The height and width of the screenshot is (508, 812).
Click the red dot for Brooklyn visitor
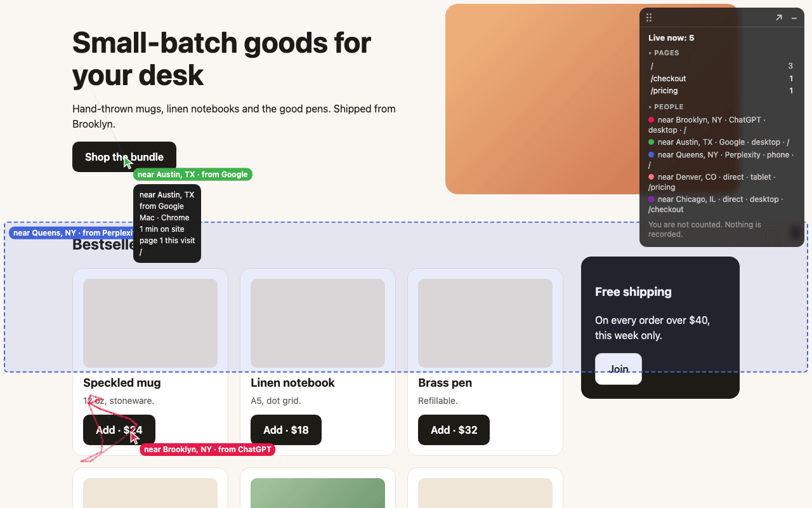(651, 120)
